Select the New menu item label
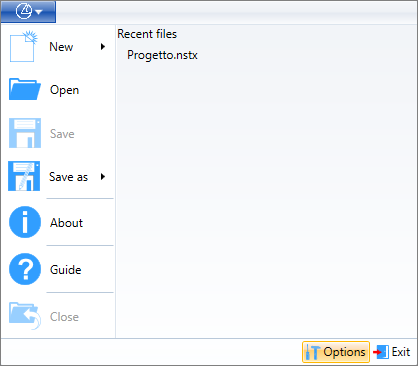Viewport: 418px width, 366px height. point(61,47)
